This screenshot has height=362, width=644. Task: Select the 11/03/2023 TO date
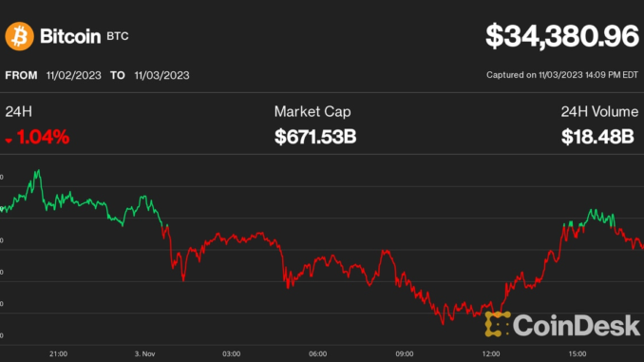[161, 75]
